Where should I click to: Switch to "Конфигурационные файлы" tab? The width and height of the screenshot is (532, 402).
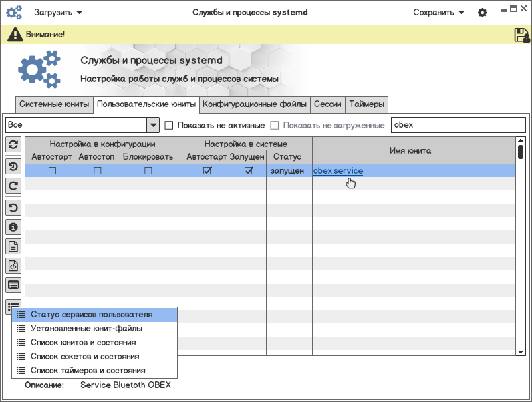click(x=255, y=104)
